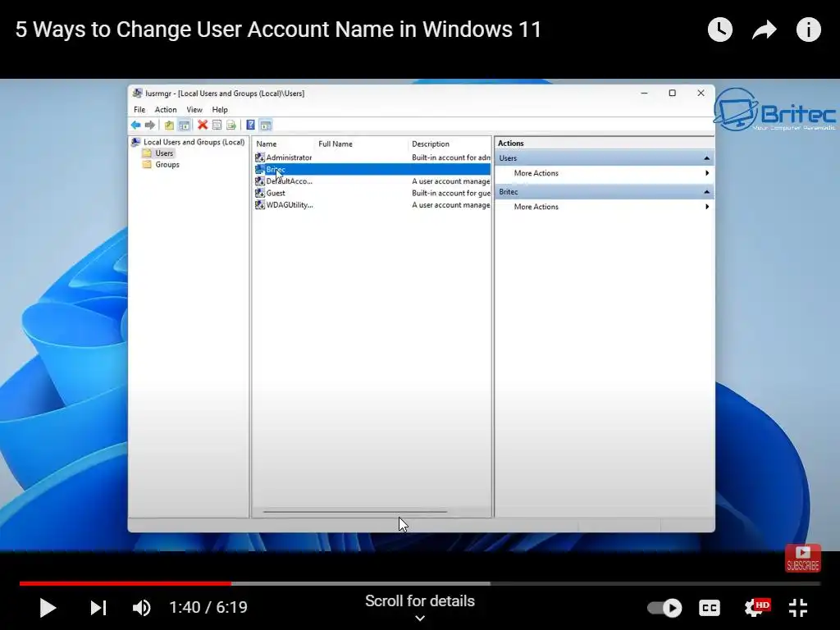840x630 pixels.
Task: Click the Watch Later clock icon
Action: pos(720,30)
